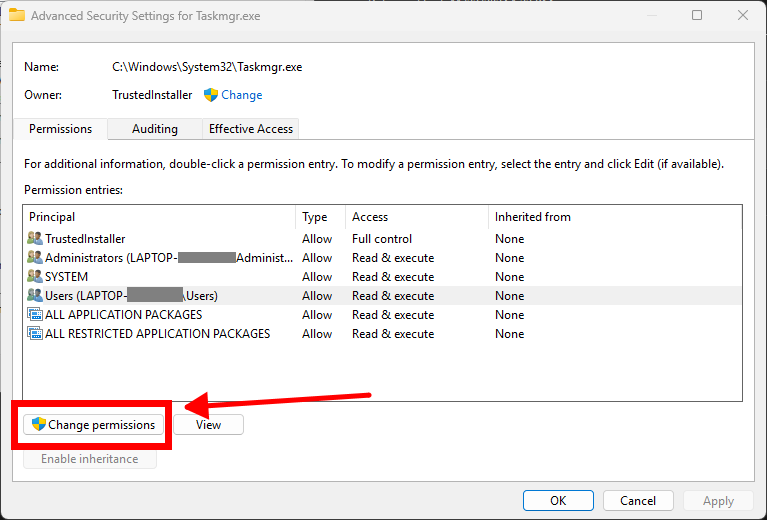Image resolution: width=767 pixels, height=520 pixels.
Task: Click the ALL APPLICATION PACKAGES icon
Action: click(x=35, y=315)
